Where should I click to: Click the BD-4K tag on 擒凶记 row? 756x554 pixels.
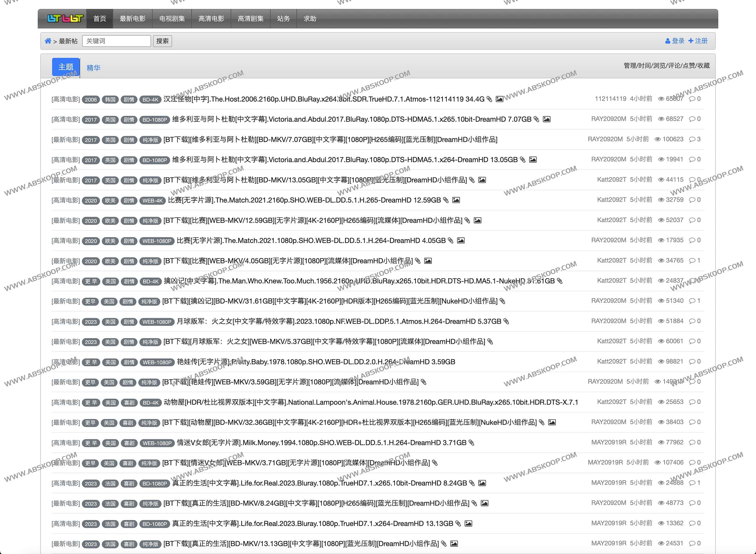point(150,281)
